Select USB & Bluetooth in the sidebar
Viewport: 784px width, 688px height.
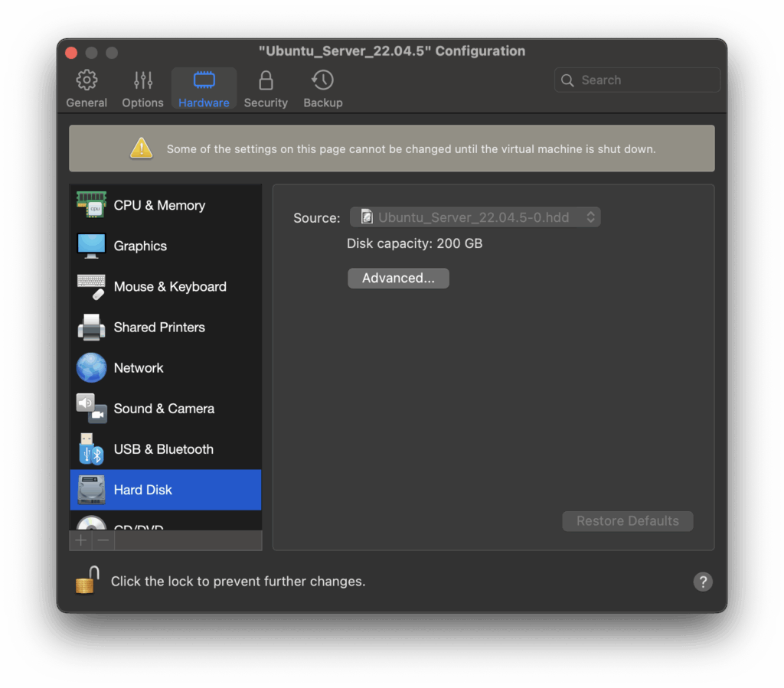coord(166,449)
